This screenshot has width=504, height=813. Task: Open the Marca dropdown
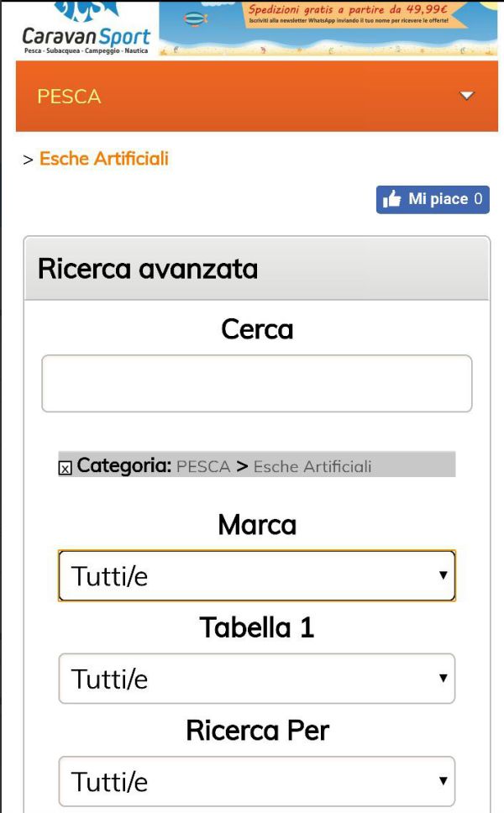point(256,576)
